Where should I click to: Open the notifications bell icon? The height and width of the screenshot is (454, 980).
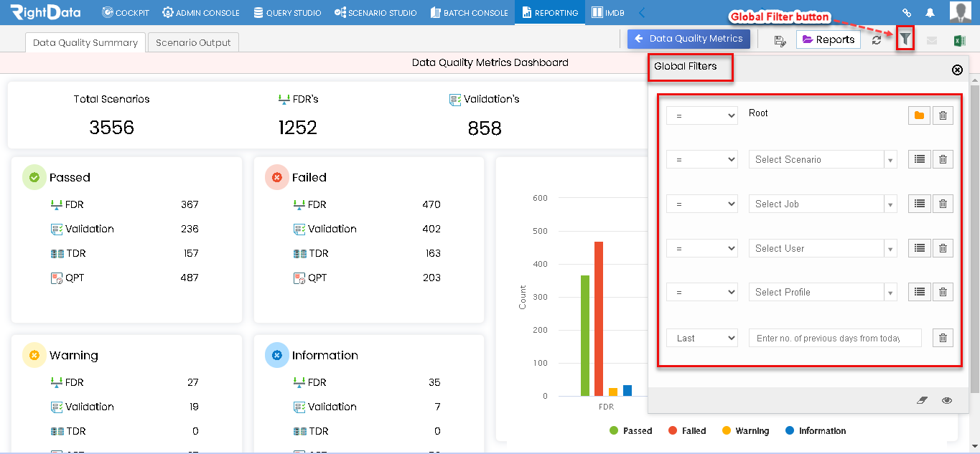click(x=930, y=12)
